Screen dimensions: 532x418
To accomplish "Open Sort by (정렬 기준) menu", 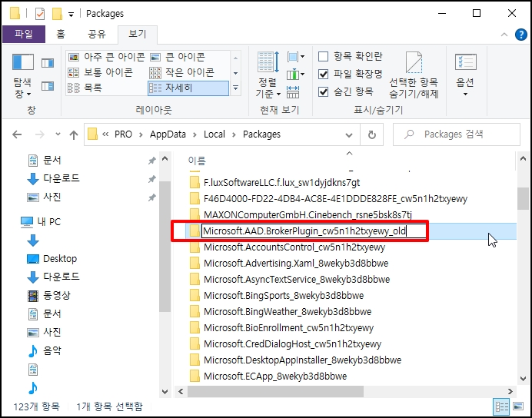I will click(x=268, y=75).
